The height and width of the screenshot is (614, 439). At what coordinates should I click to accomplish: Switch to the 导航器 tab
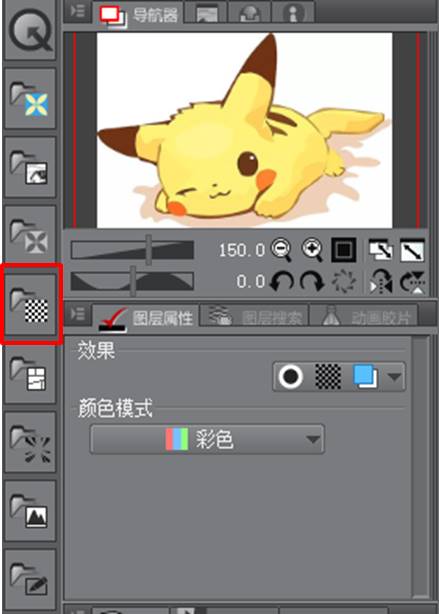click(x=138, y=15)
